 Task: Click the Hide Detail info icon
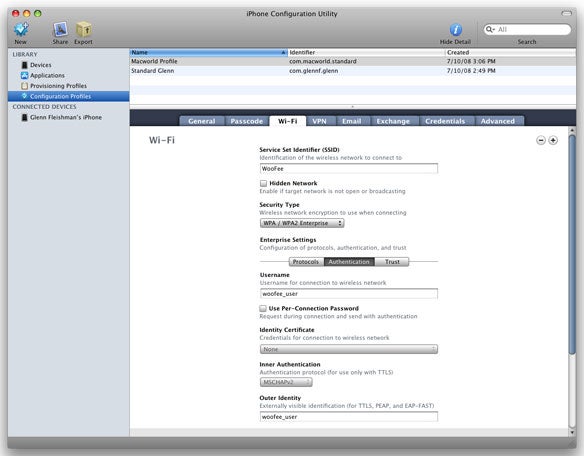pyautogui.click(x=456, y=30)
